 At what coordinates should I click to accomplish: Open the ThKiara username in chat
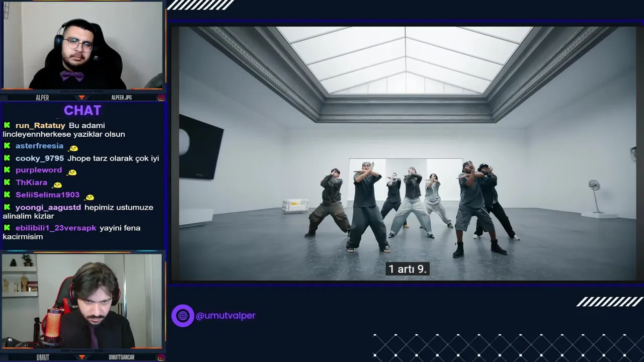pyautogui.click(x=31, y=183)
